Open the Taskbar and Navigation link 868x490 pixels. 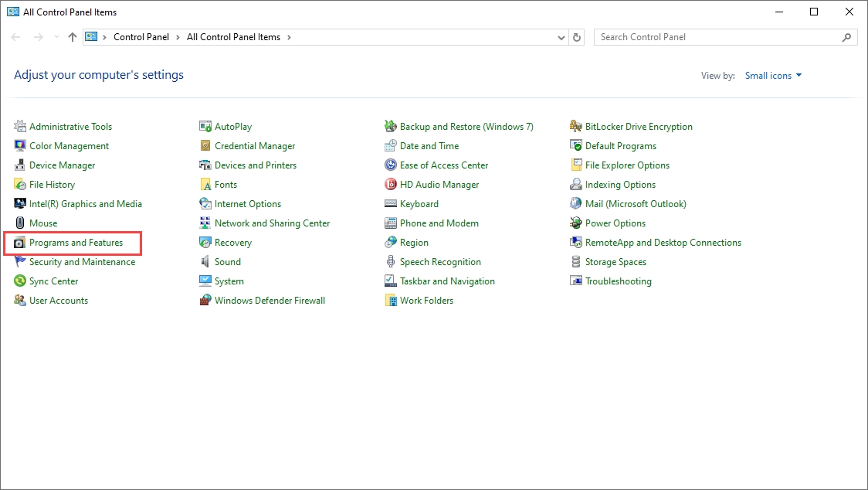coord(447,281)
